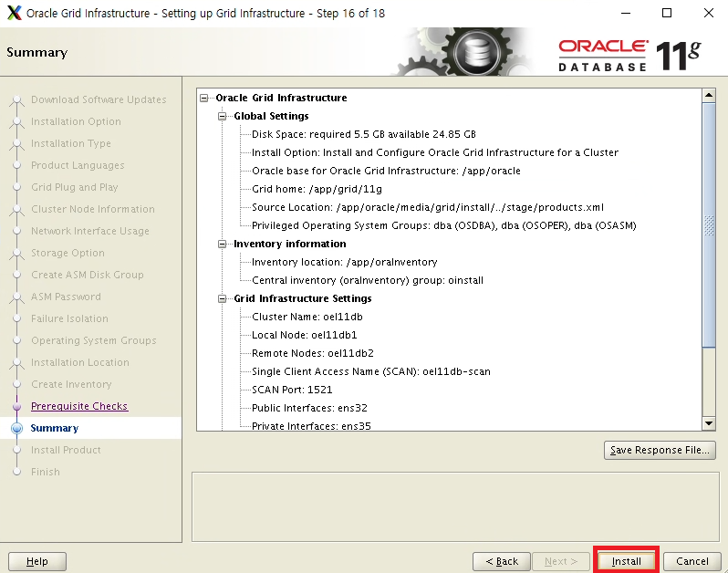Maximize the installer window
Viewport: 728px width, 573px height.
pyautogui.click(x=667, y=13)
